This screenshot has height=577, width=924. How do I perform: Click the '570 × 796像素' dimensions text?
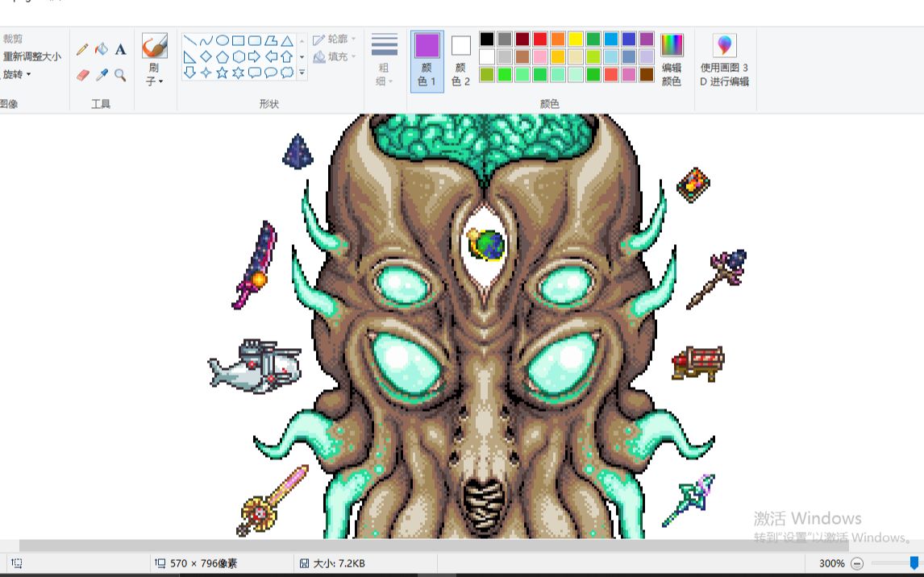[x=203, y=563]
